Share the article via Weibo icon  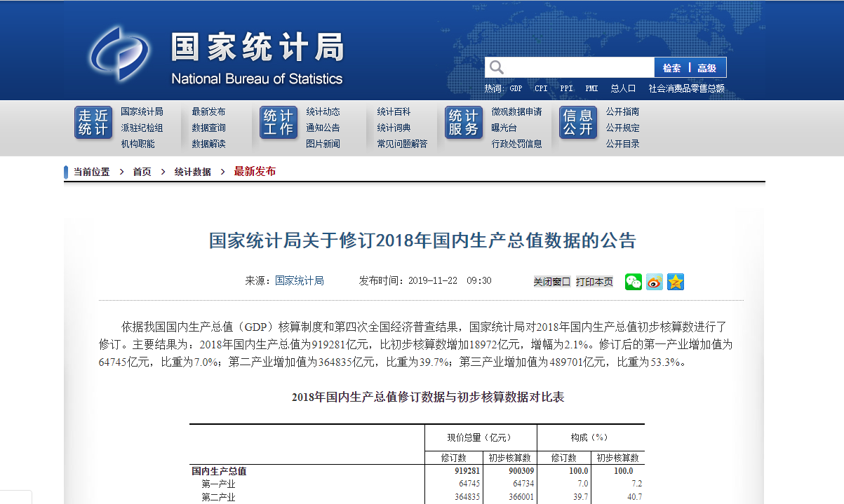655,282
